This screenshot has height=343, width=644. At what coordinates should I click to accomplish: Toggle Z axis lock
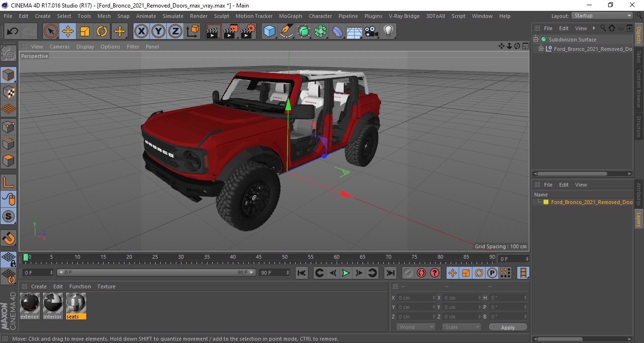175,32
